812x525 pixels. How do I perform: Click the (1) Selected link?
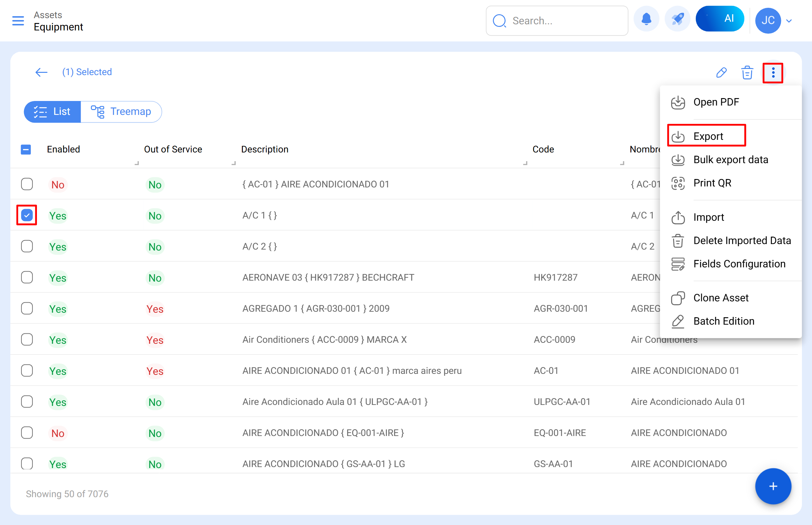87,72
